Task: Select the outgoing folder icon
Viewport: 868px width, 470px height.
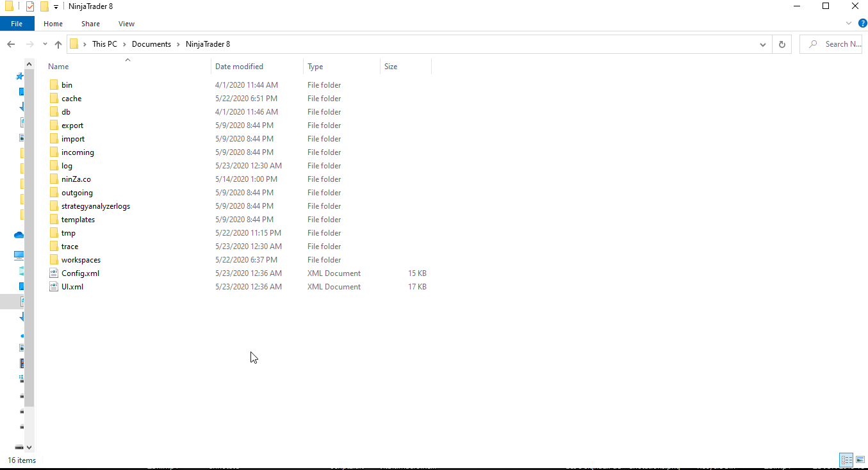Action: (54, 193)
